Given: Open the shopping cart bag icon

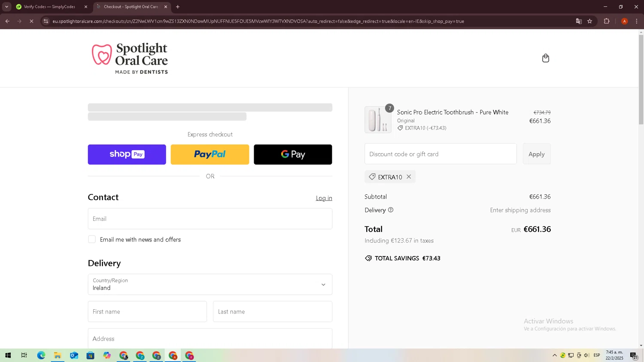Looking at the screenshot, I should [545, 58].
